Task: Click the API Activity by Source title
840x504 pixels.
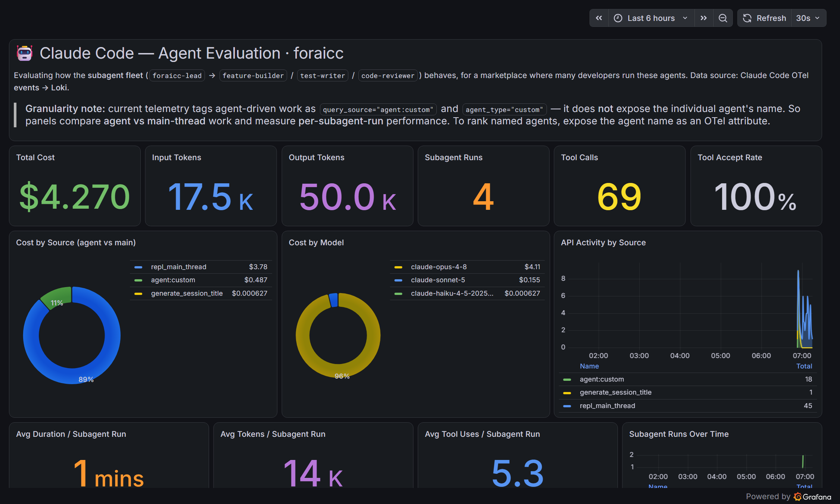Action: [603, 243]
